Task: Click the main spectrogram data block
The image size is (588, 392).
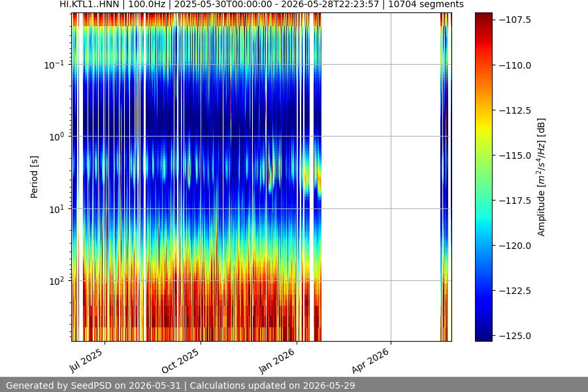Action: coord(197,177)
